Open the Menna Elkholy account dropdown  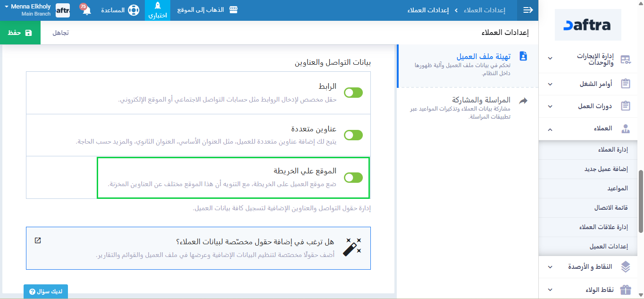[27, 10]
